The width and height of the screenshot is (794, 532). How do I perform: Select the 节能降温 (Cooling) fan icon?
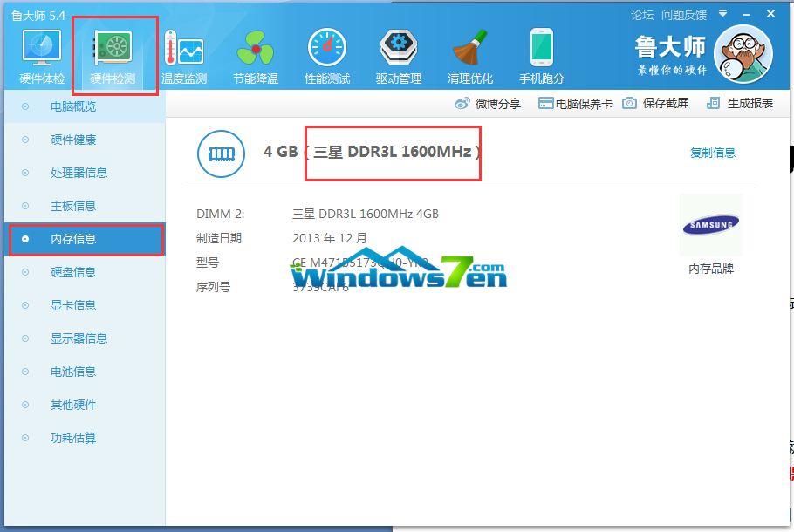[255, 52]
